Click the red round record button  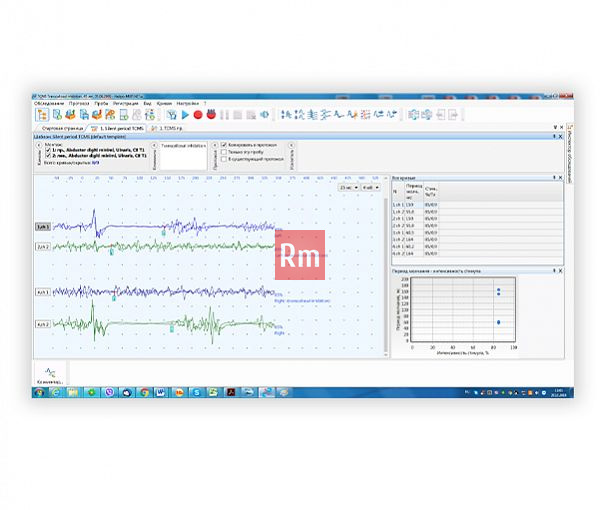click(x=198, y=114)
